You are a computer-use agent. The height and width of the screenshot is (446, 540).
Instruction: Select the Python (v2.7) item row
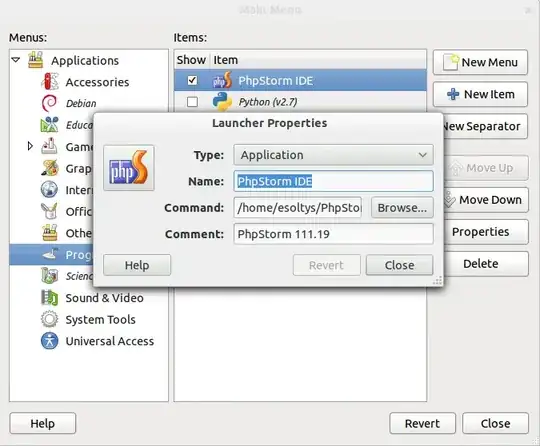coord(300,102)
